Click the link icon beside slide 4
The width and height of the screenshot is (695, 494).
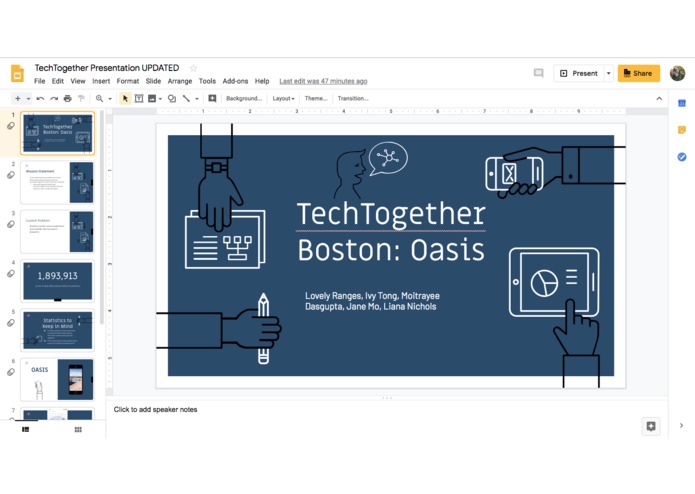click(x=11, y=274)
